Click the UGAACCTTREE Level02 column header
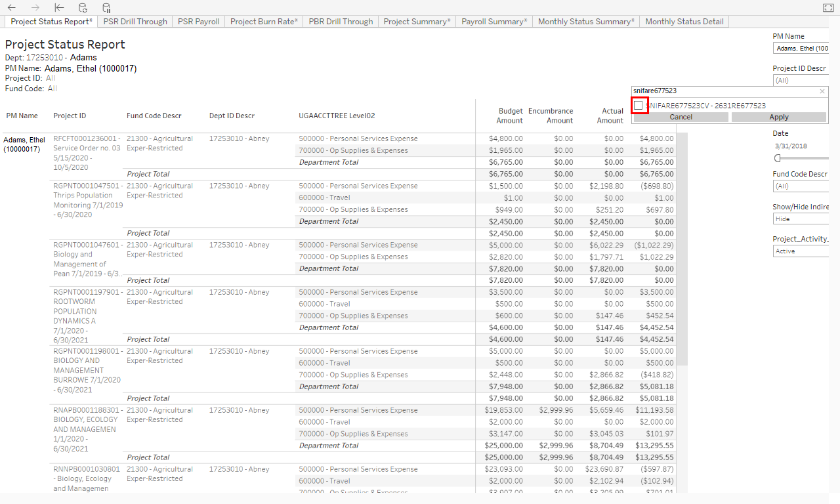This screenshot has width=840, height=504. coord(337,115)
